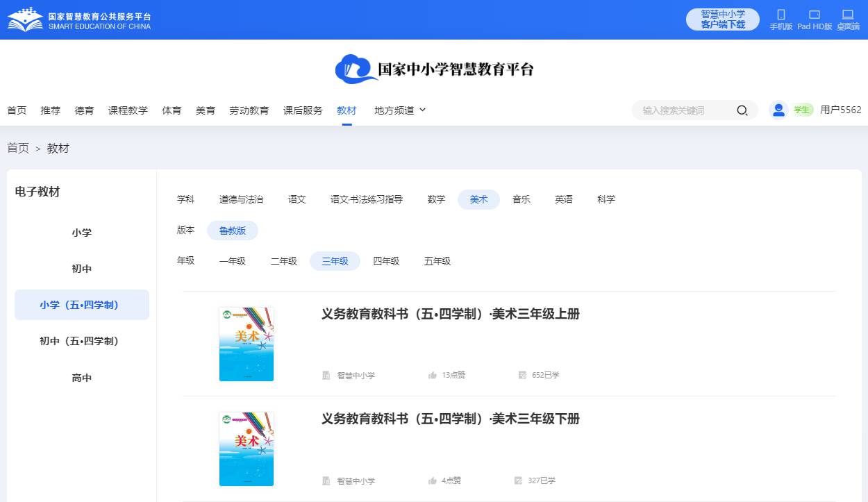Open the user avatar icon
This screenshot has height=502, width=868.
778,110
